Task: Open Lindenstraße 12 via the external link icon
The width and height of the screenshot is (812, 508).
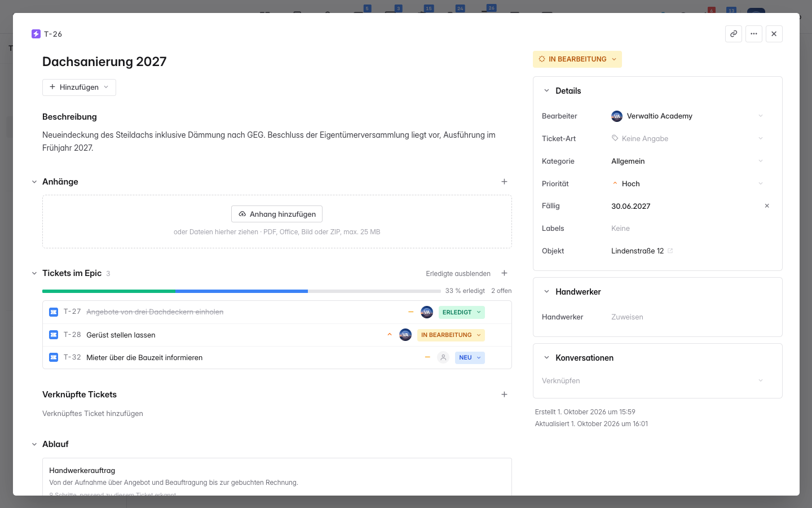Action: [x=670, y=251]
